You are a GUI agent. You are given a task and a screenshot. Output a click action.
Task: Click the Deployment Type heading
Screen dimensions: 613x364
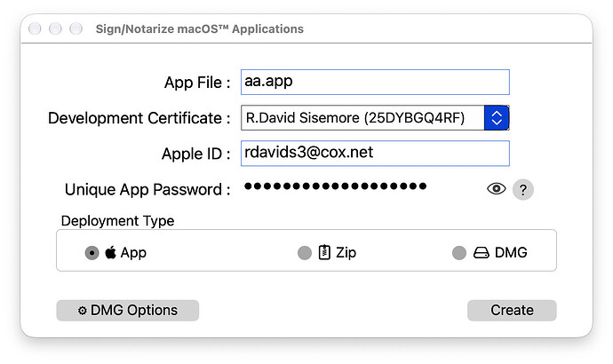117,221
